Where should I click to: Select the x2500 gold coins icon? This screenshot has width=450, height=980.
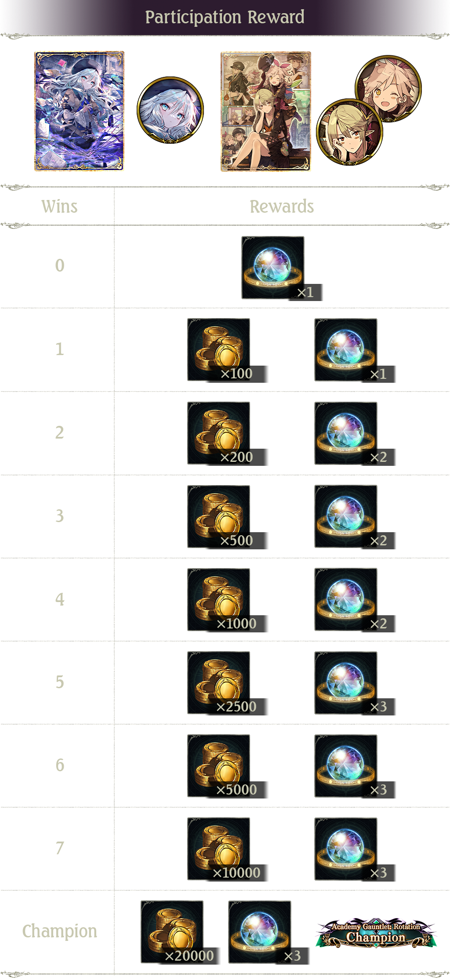click(228, 683)
